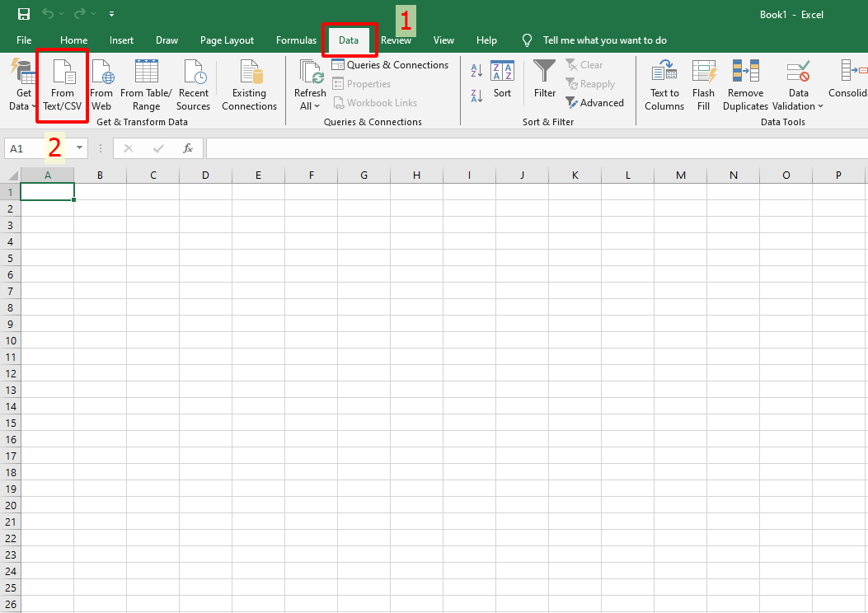The image size is (868, 613).
Task: Show Queries & Connections pane
Action: pyautogui.click(x=390, y=65)
